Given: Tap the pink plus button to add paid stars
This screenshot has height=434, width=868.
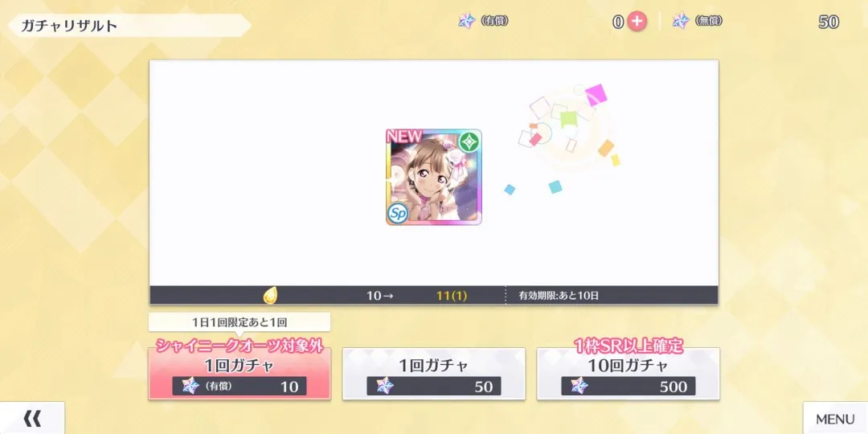Looking at the screenshot, I should point(637,22).
